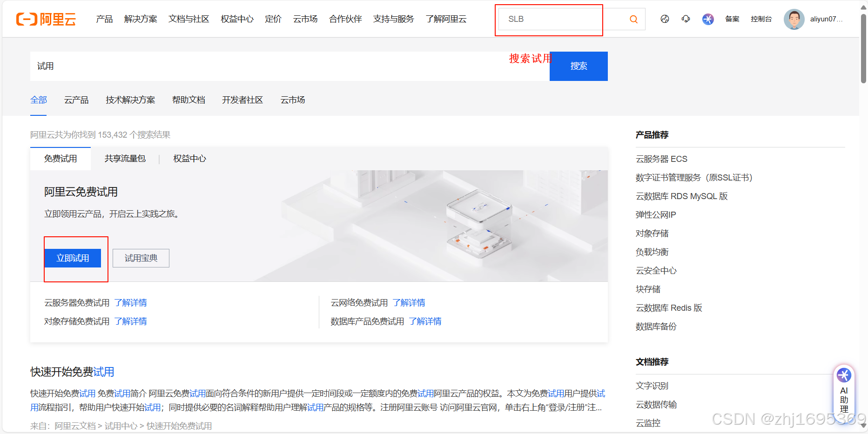Open 云数据库 Redis 版 recommendation
The width and height of the screenshot is (868, 434).
(x=669, y=308)
